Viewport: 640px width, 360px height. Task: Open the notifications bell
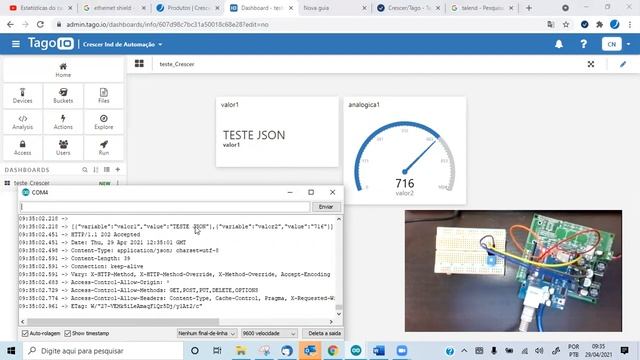tap(559, 44)
